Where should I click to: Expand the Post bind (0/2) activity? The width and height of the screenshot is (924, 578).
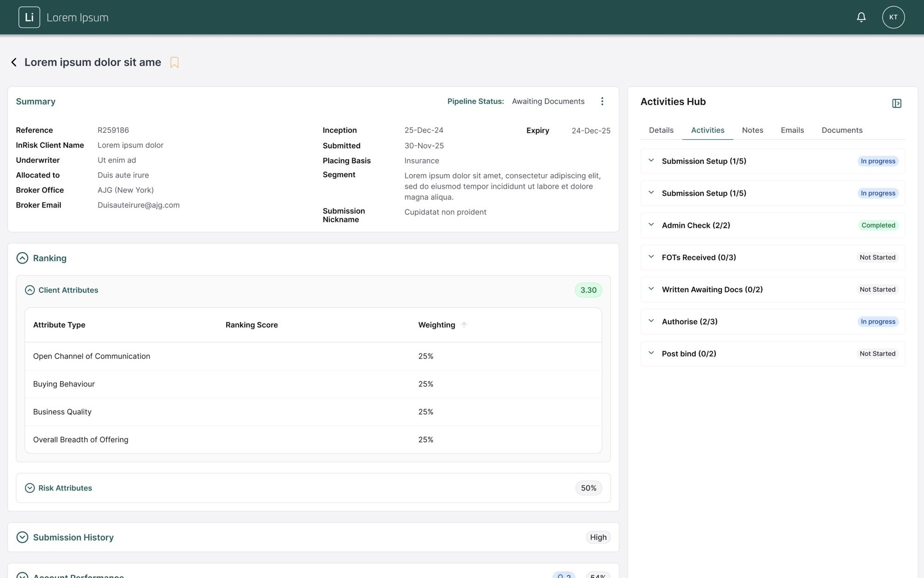point(651,353)
